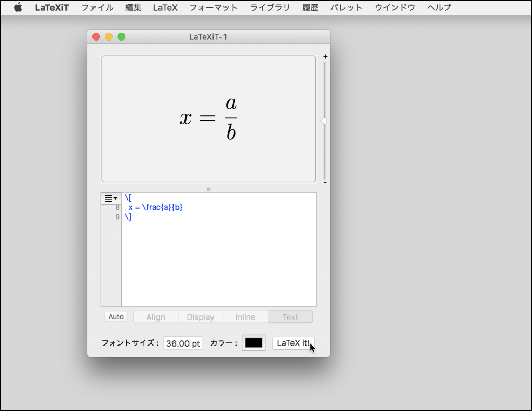This screenshot has height=411, width=532.
Task: Select the Text mode tab
Action: click(290, 317)
